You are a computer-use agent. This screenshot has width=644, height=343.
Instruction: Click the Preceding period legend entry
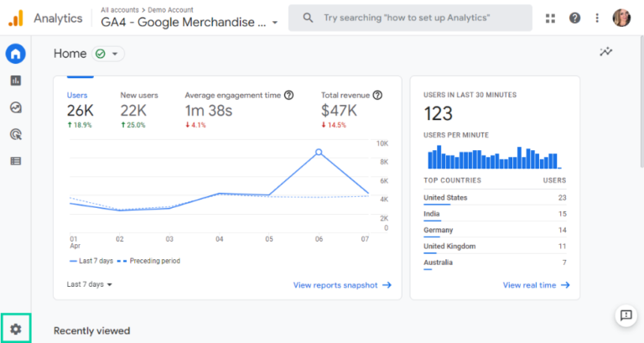click(x=148, y=261)
